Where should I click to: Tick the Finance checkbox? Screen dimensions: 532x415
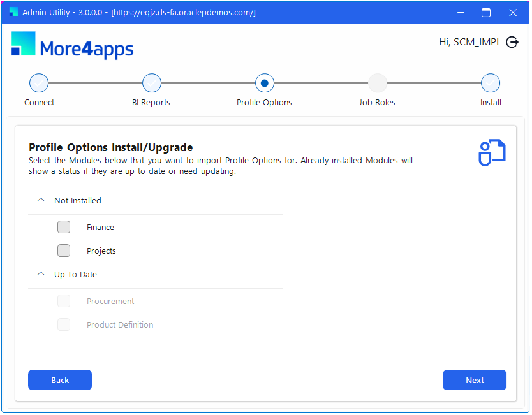pyautogui.click(x=64, y=227)
